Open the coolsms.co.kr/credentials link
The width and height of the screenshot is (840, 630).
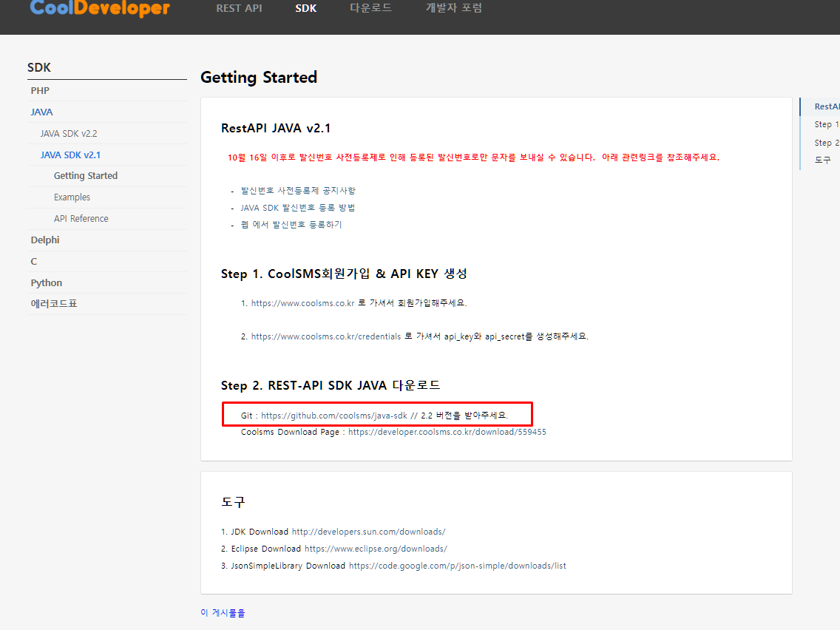[325, 336]
